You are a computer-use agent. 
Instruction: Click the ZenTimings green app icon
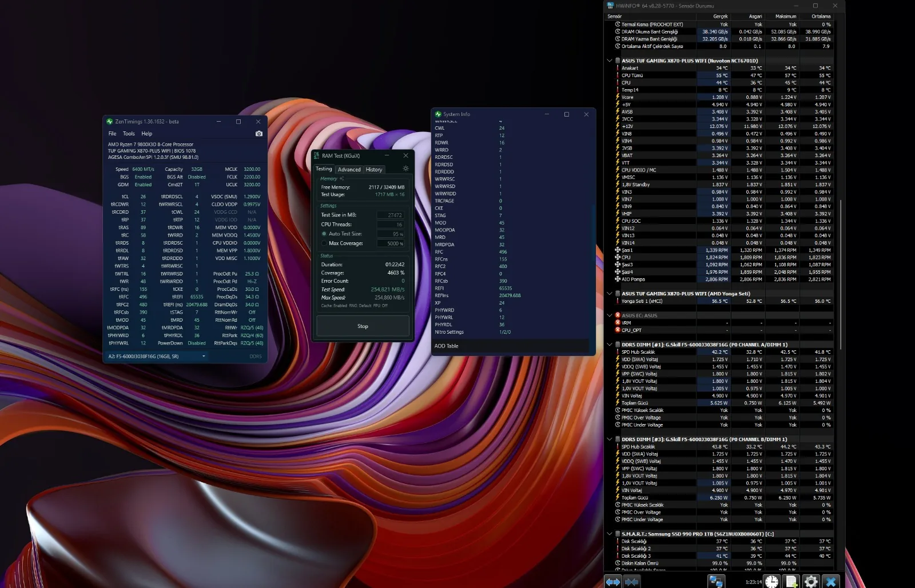(x=110, y=122)
